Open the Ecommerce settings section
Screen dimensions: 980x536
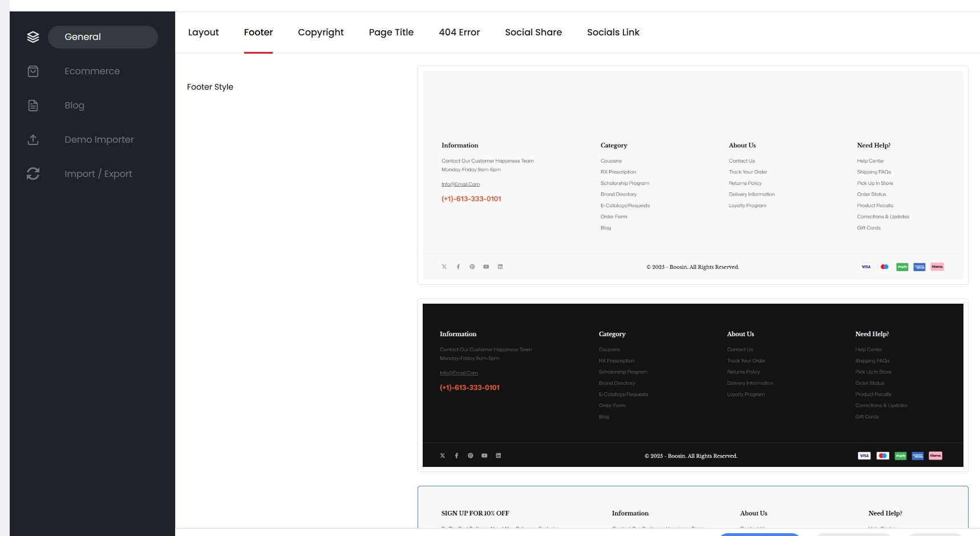92,71
